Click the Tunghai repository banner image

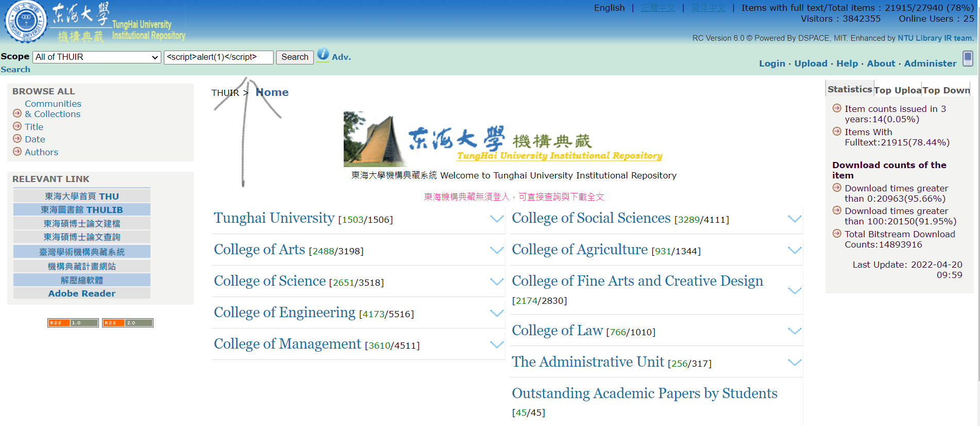(x=503, y=139)
